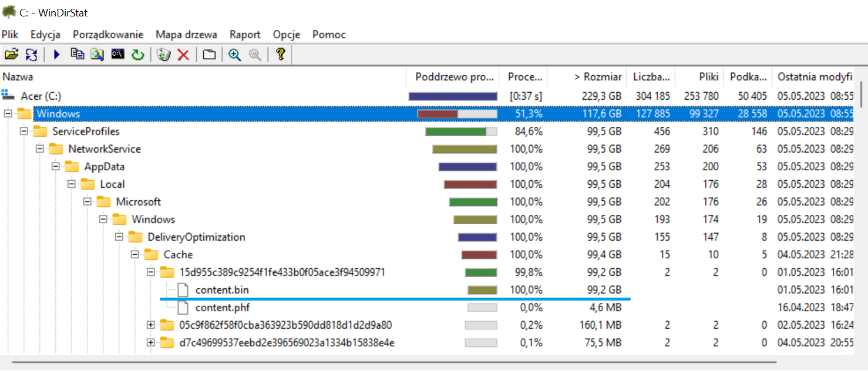Select the Acer (C:) root row
Viewport: 868px width, 371px height.
[x=428, y=96]
